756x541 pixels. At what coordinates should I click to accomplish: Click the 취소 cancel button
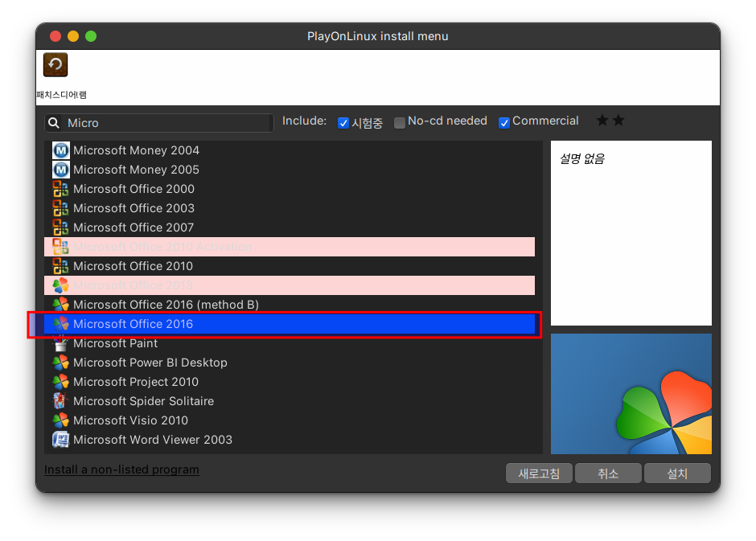point(608,473)
